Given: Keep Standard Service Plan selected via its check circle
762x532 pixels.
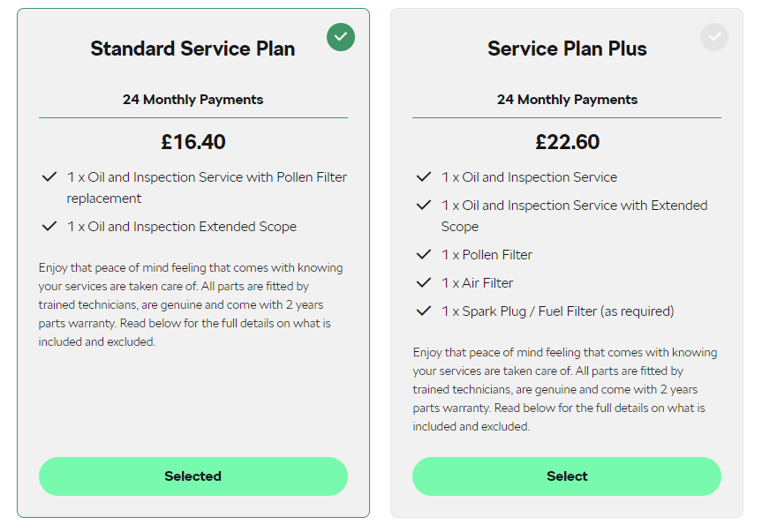Looking at the screenshot, I should pyautogui.click(x=340, y=37).
